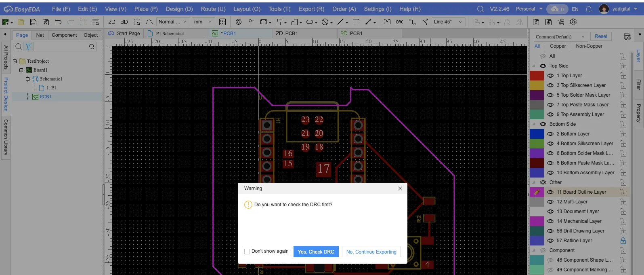Open the Route (U) menu
The height and width of the screenshot is (275, 644).
213,9
